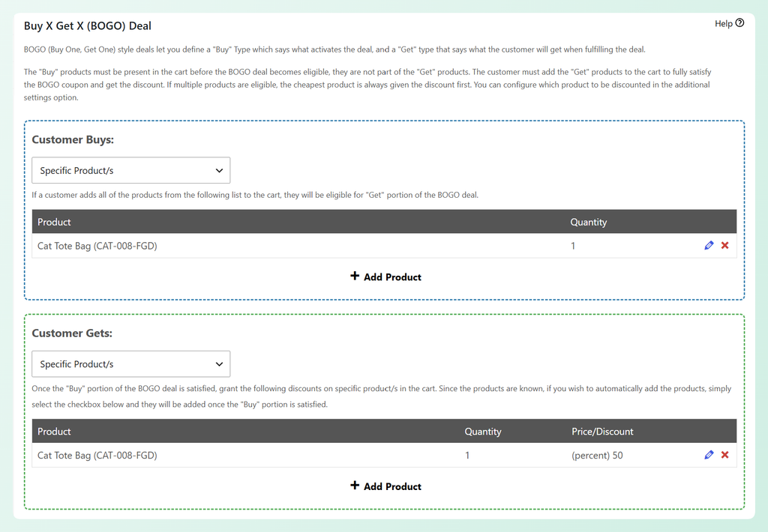Edit Cat Tote Bag in Customer Buys table

coord(709,245)
